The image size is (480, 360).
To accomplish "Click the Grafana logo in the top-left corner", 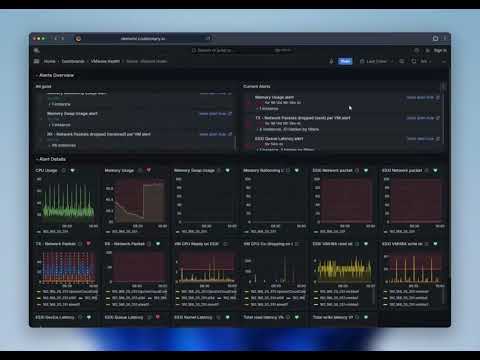I will click(x=37, y=50).
